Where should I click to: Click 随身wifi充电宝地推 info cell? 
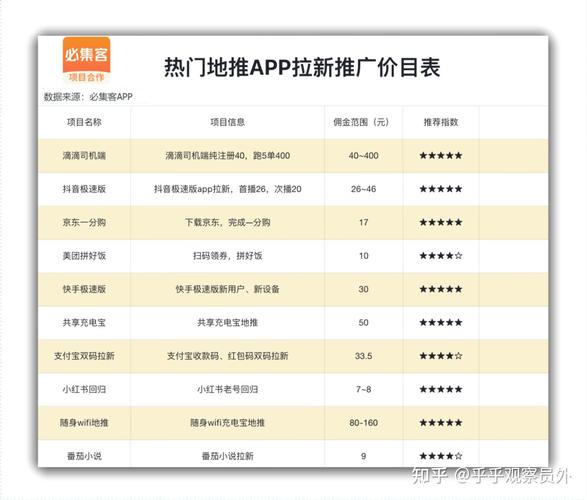228,423
